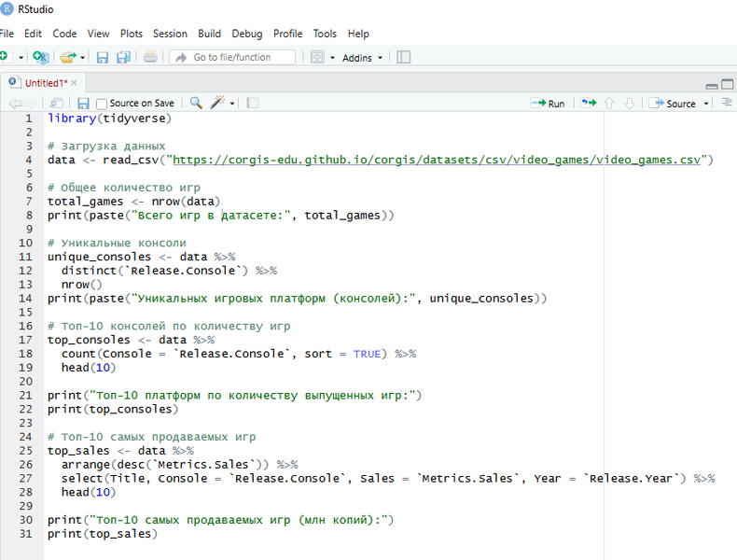Open the View menu

point(98,34)
